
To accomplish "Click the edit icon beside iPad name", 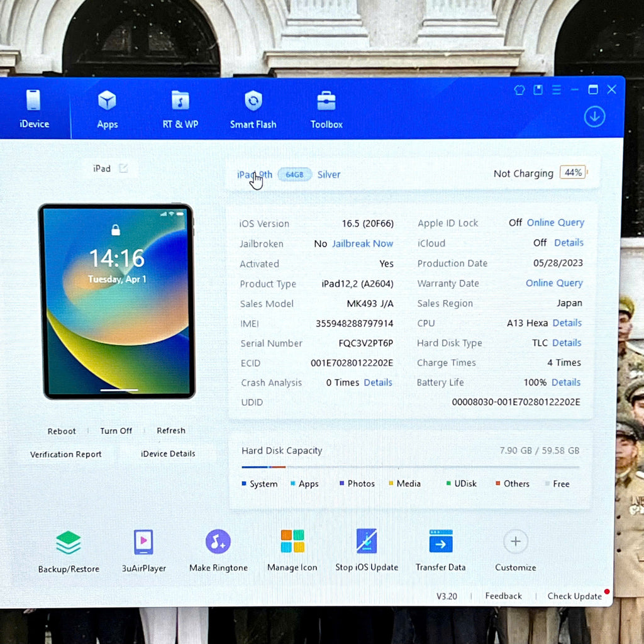I will 123,168.
